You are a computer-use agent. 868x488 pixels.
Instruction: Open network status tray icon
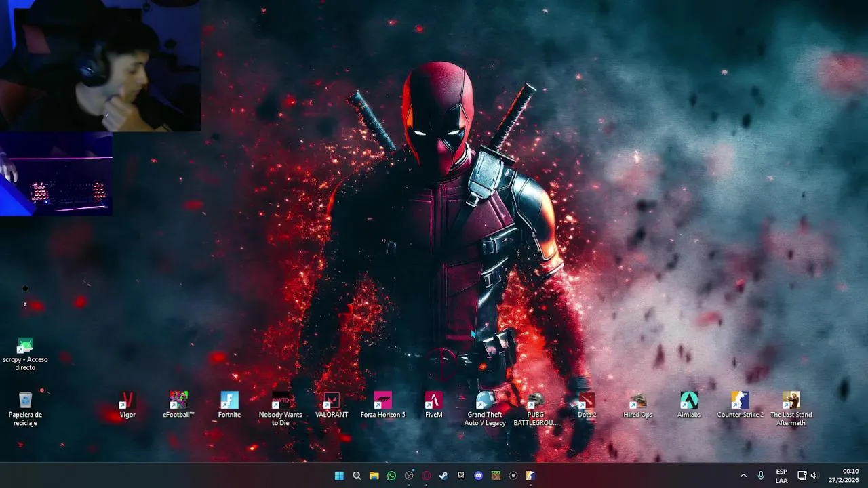pyautogui.click(x=802, y=476)
